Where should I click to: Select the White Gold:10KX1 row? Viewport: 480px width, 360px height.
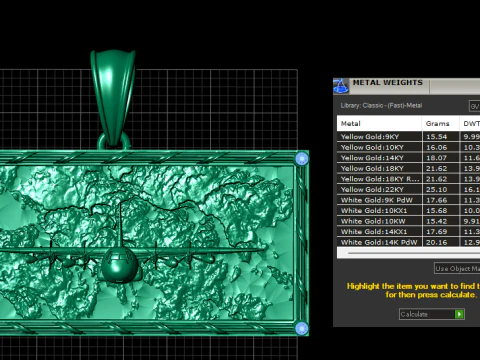pyautogui.click(x=409, y=211)
